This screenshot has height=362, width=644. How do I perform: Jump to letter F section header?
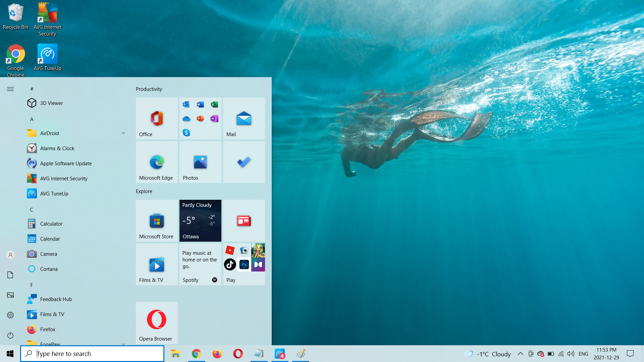pos(32,285)
